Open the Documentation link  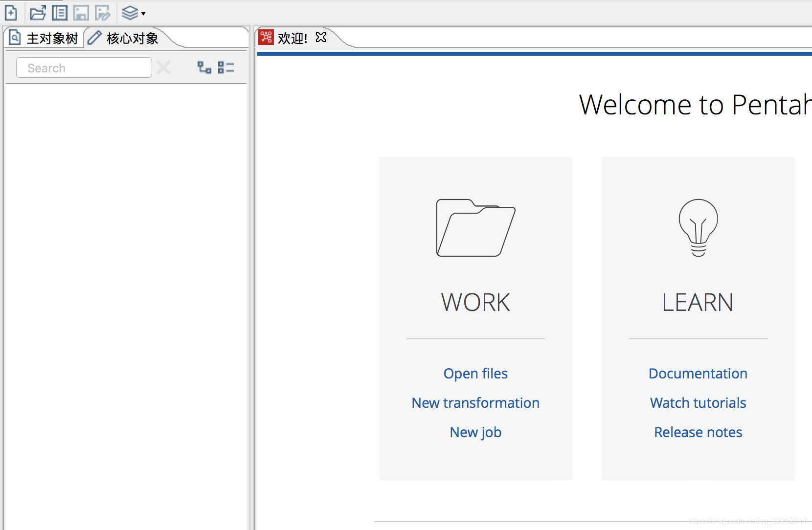(698, 374)
